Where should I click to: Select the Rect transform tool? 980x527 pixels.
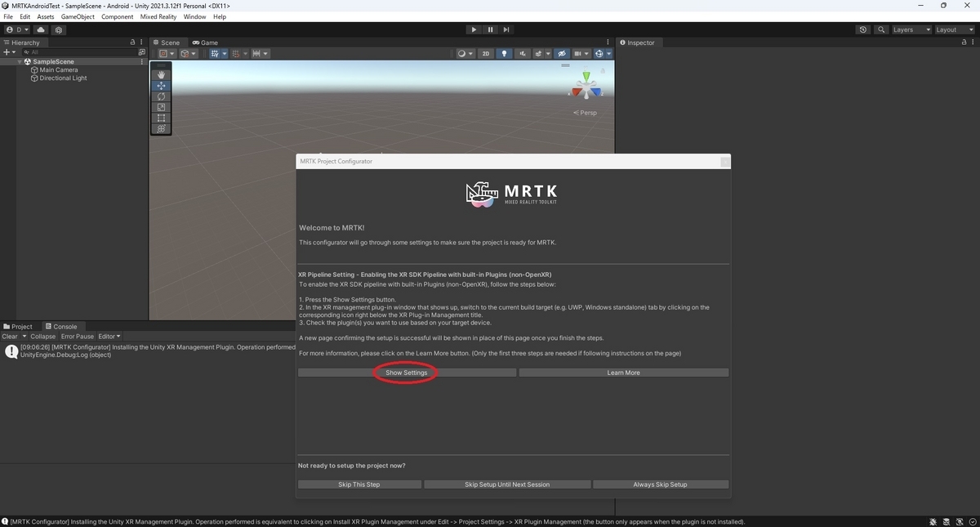161,118
